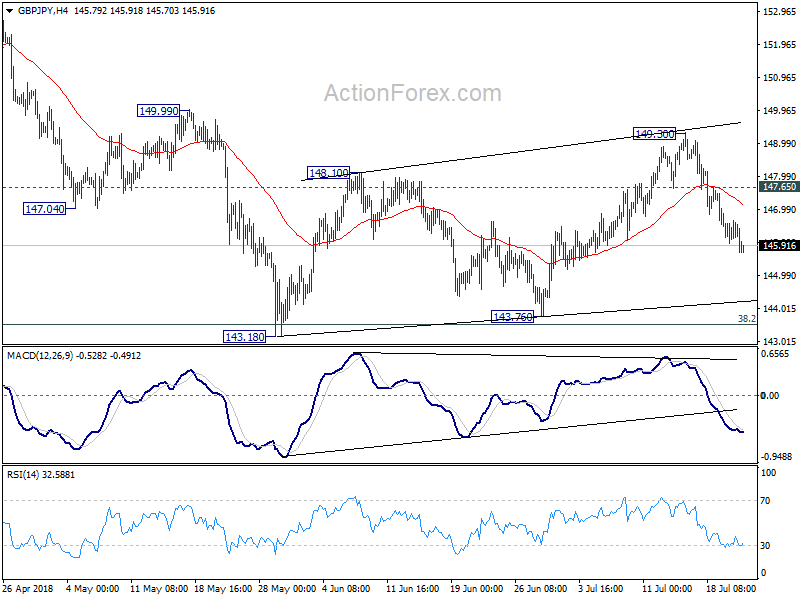
Task: Click the current price 145.916 axis tag
Action: pos(779,246)
